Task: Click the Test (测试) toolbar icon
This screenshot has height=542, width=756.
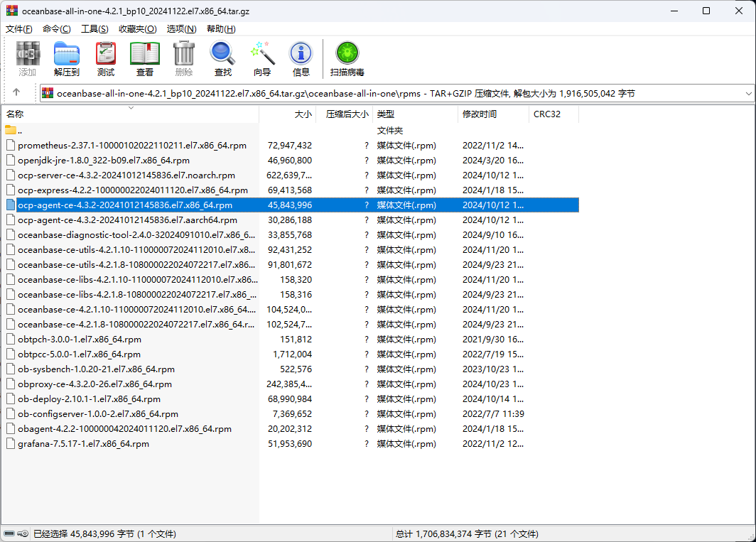Action: (x=106, y=53)
